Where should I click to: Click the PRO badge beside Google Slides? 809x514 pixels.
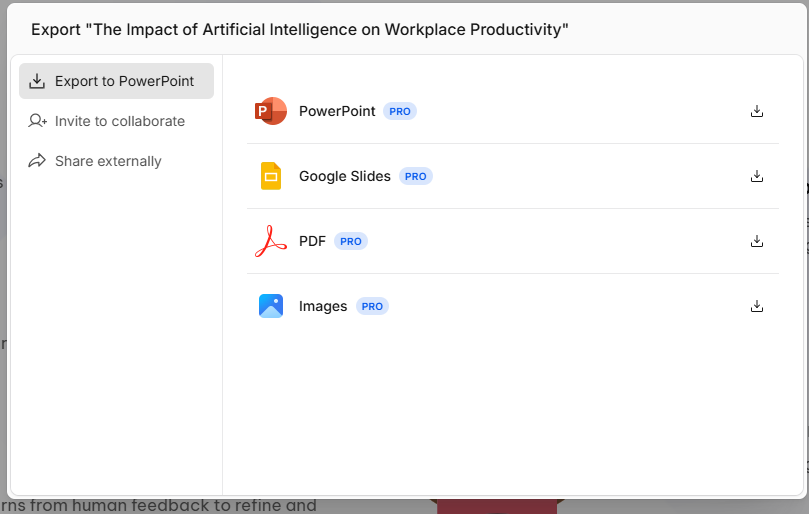(415, 176)
